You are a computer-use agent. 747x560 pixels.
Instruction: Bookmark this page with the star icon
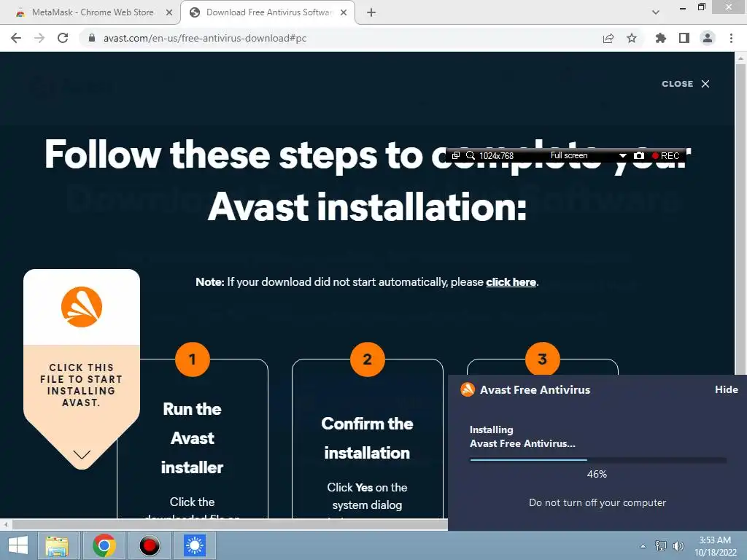coord(632,38)
